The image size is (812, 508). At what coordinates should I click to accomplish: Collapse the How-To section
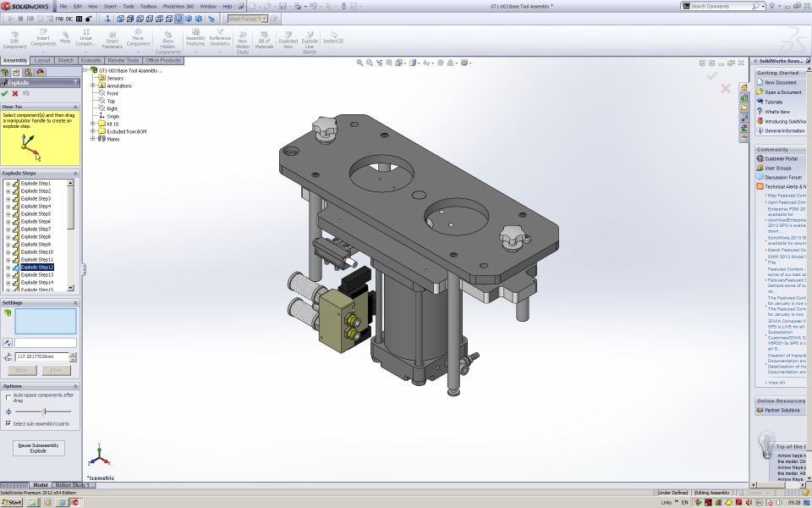(75, 107)
